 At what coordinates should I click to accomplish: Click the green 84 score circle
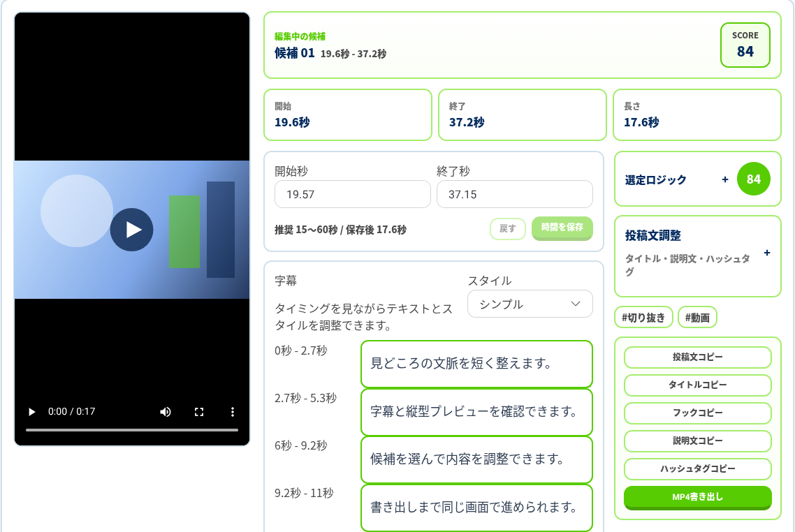(x=753, y=179)
